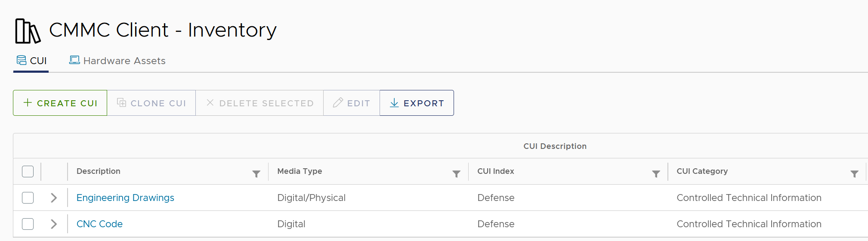The image size is (868, 241).
Task: Click the CUI Index filter icon
Action: coord(656,174)
